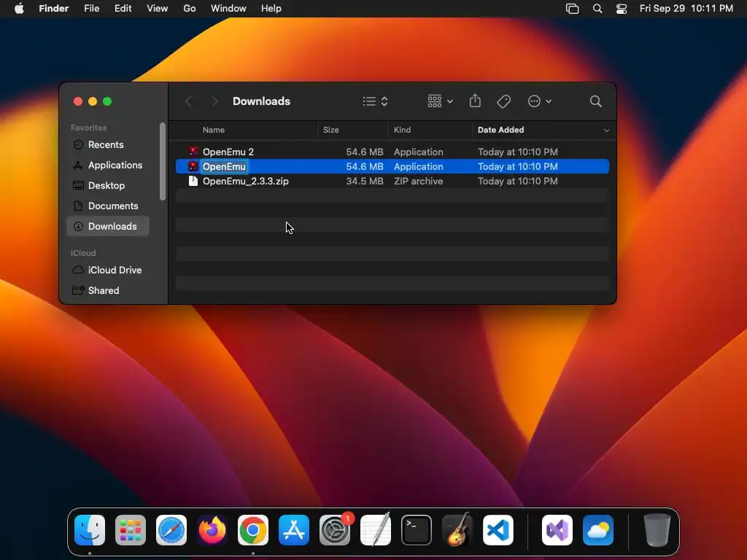Image resolution: width=747 pixels, height=560 pixels.
Task: Open the Help menu
Action: (271, 9)
